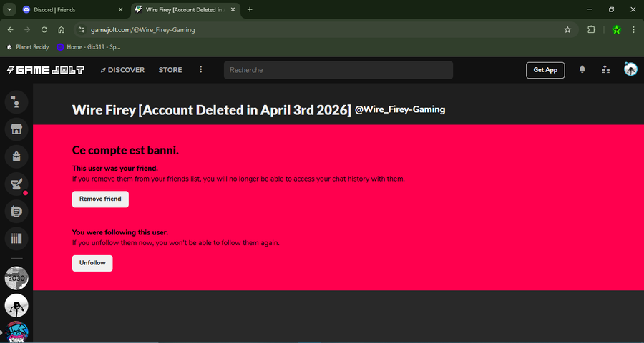Open the green star Chrome profile icon
The width and height of the screenshot is (644, 343).
click(x=616, y=29)
